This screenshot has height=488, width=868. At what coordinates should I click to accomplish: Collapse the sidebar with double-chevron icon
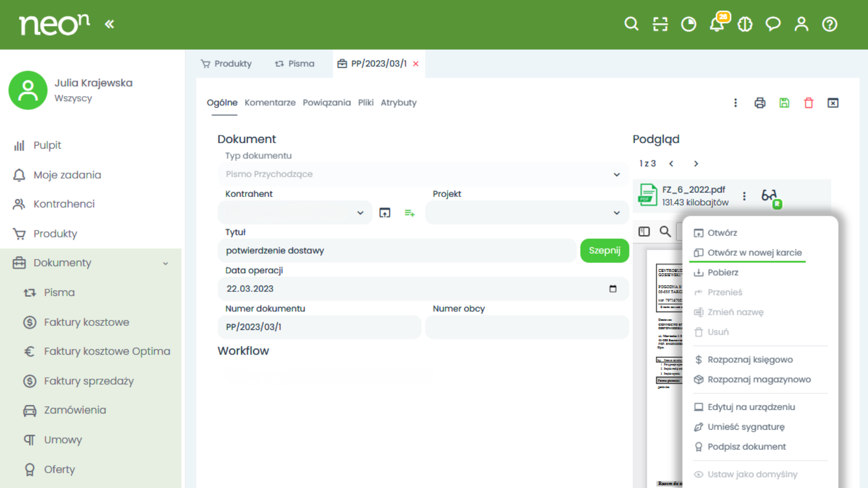[109, 24]
